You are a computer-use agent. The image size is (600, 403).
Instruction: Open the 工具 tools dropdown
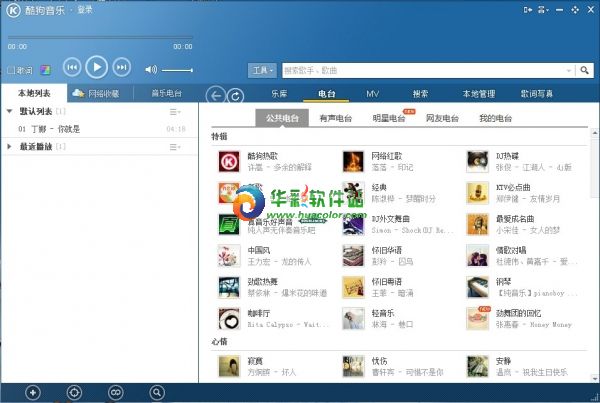click(x=263, y=70)
